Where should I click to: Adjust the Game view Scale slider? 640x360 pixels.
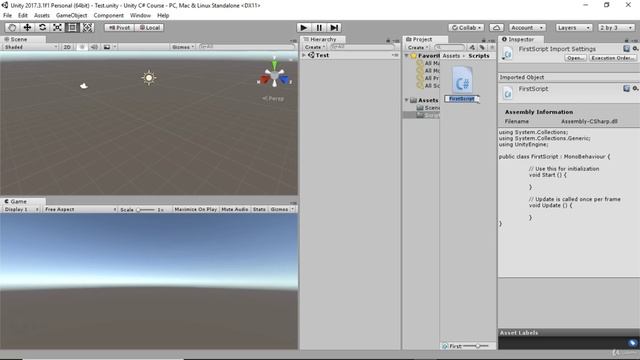pos(145,210)
